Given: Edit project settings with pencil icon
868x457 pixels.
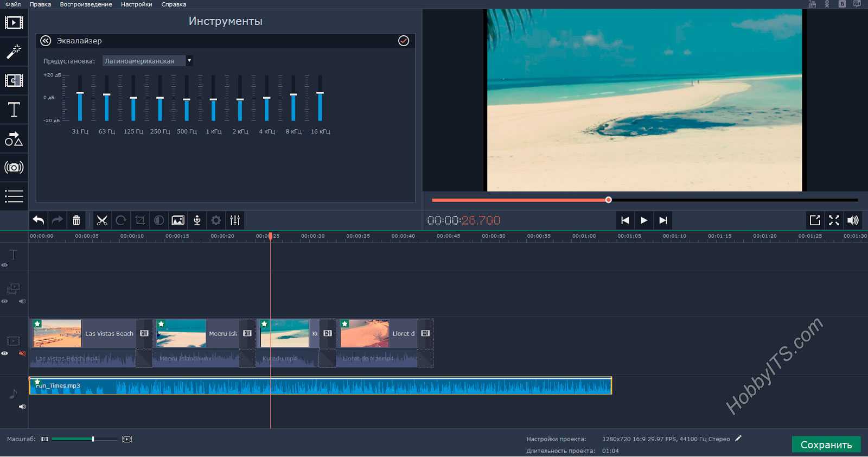Looking at the screenshot, I should pyautogui.click(x=738, y=439).
